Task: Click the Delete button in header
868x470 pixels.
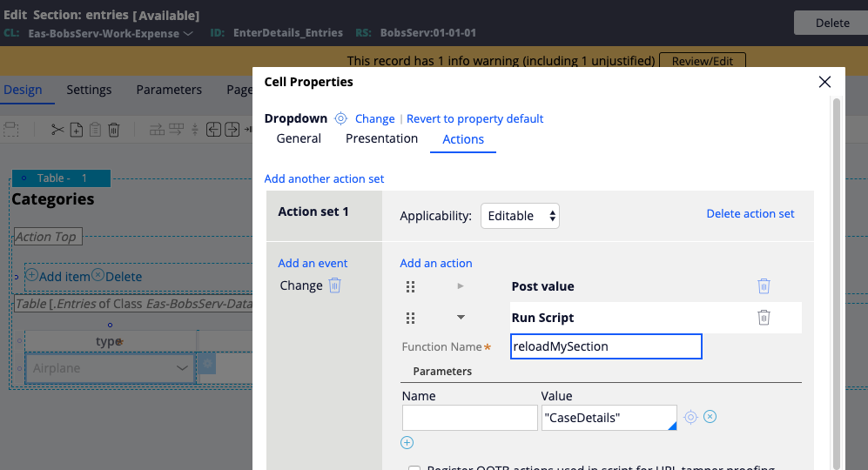Action: 832,23
